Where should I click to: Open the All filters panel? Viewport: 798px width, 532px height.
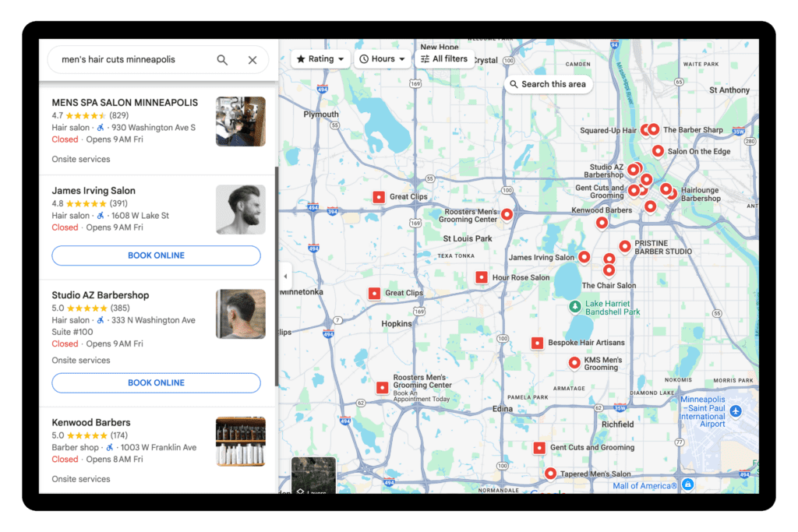coord(444,59)
